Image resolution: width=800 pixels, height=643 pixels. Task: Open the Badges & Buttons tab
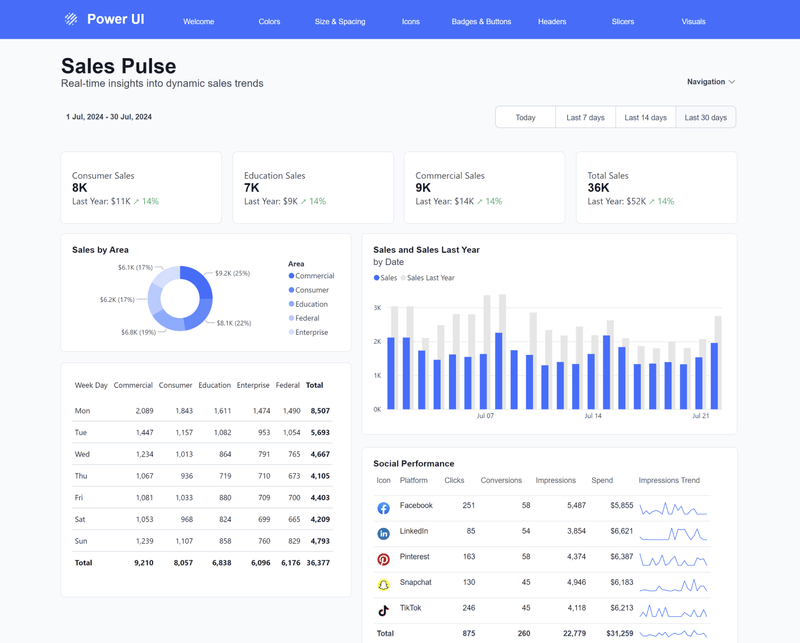(x=480, y=20)
